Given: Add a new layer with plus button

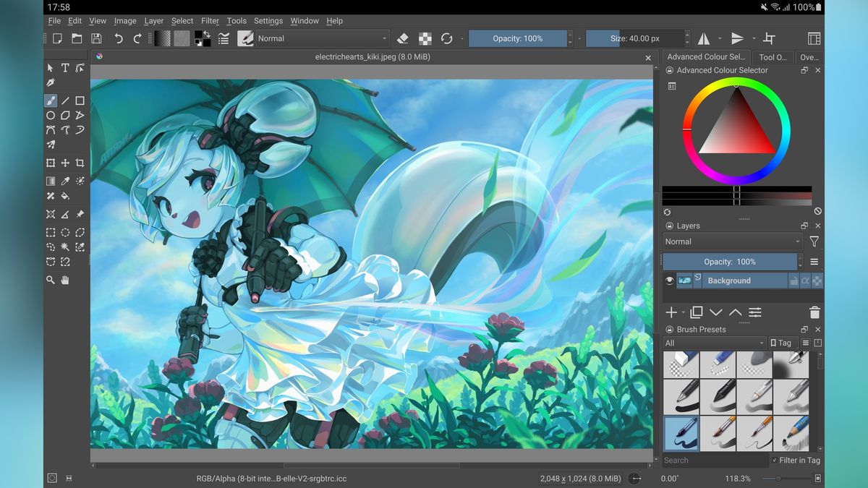Looking at the screenshot, I should (671, 312).
